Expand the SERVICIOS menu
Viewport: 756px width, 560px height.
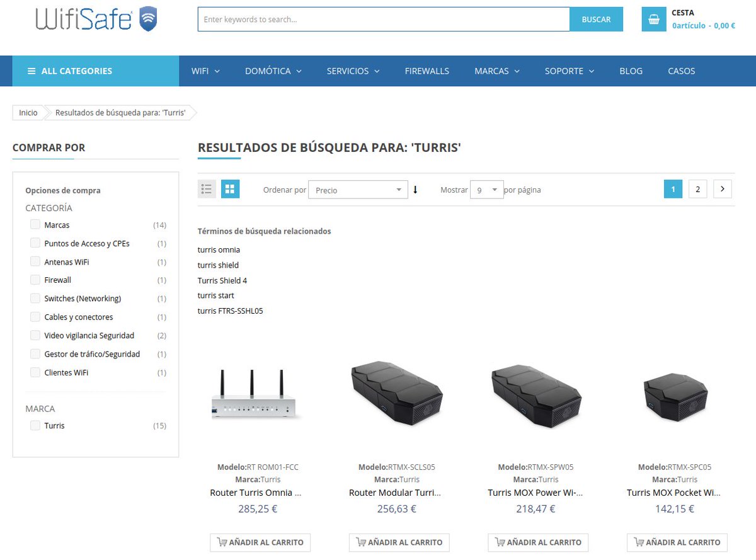pyautogui.click(x=353, y=71)
